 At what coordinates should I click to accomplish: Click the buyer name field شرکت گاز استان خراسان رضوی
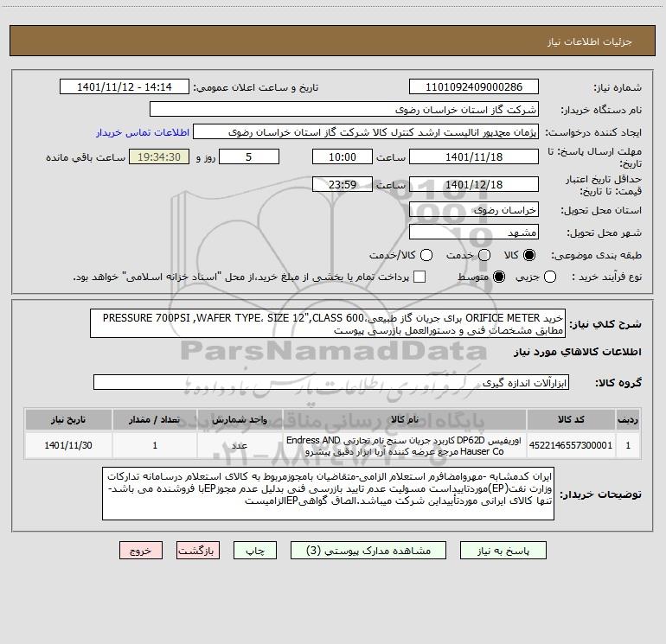point(344,109)
